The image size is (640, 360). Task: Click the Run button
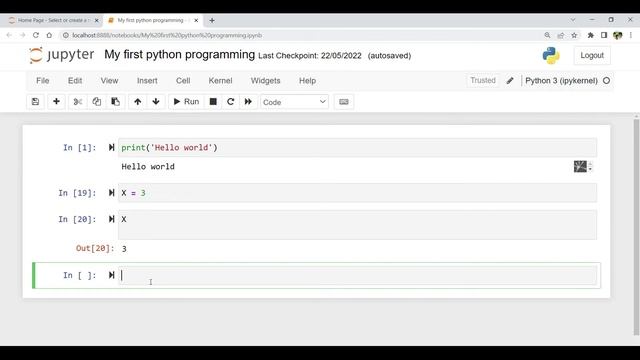click(x=186, y=102)
